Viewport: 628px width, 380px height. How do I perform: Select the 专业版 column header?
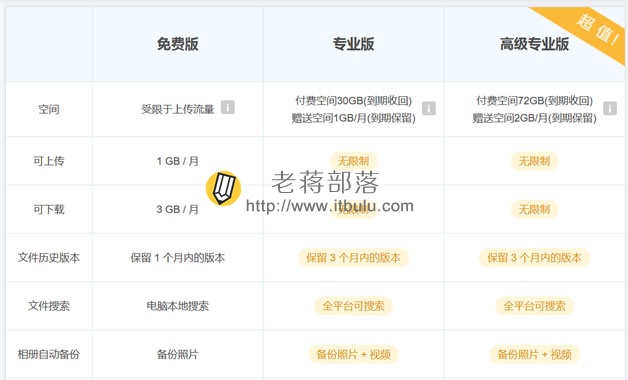[x=353, y=44]
